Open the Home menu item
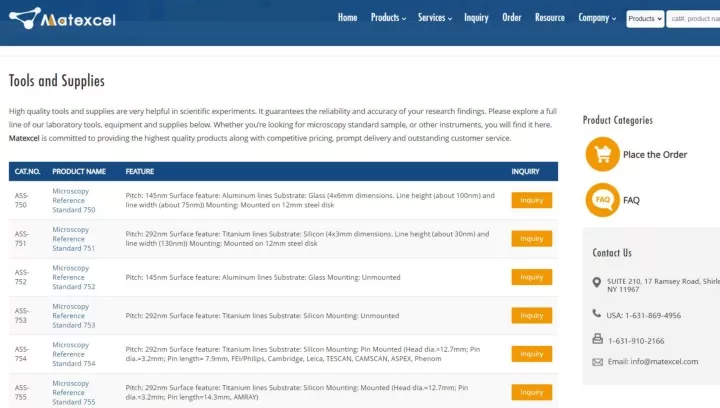 pos(347,17)
